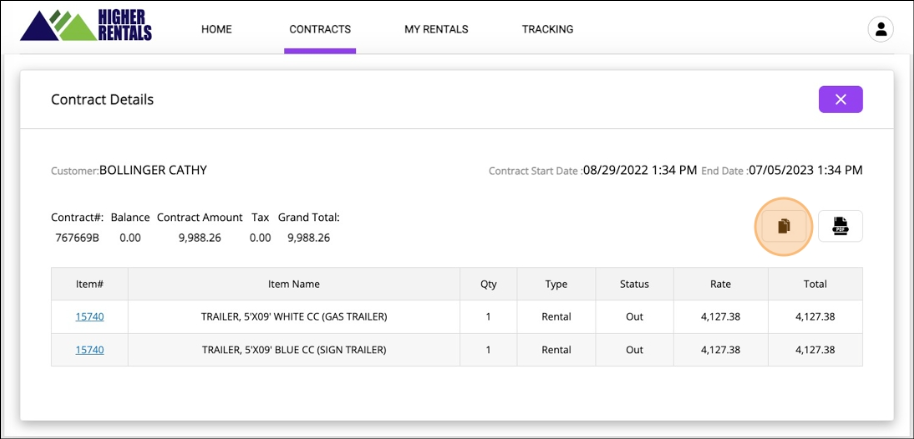The image size is (914, 439).
Task: Switch to the TRACKING section
Action: (547, 30)
